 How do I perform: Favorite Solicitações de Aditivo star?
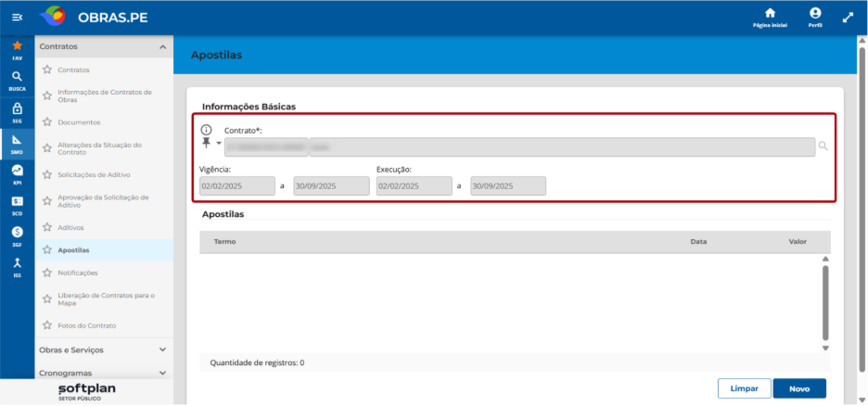coord(47,174)
